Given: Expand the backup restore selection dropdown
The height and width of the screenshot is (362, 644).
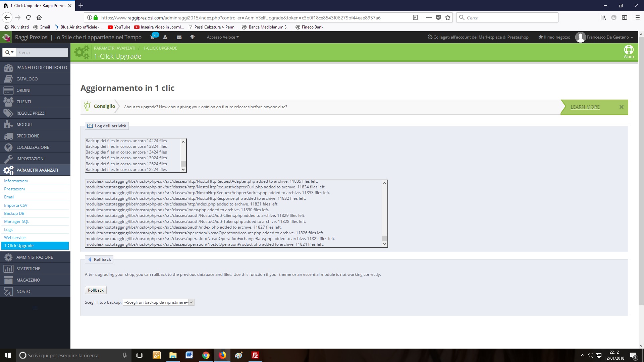Looking at the screenshot, I should click(x=158, y=302).
